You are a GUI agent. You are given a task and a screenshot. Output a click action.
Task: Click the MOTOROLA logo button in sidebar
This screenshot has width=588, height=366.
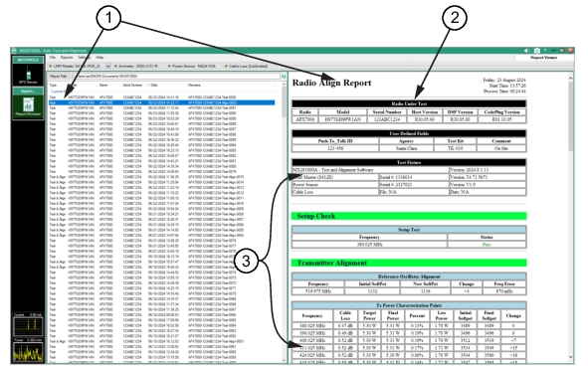[x=28, y=60]
